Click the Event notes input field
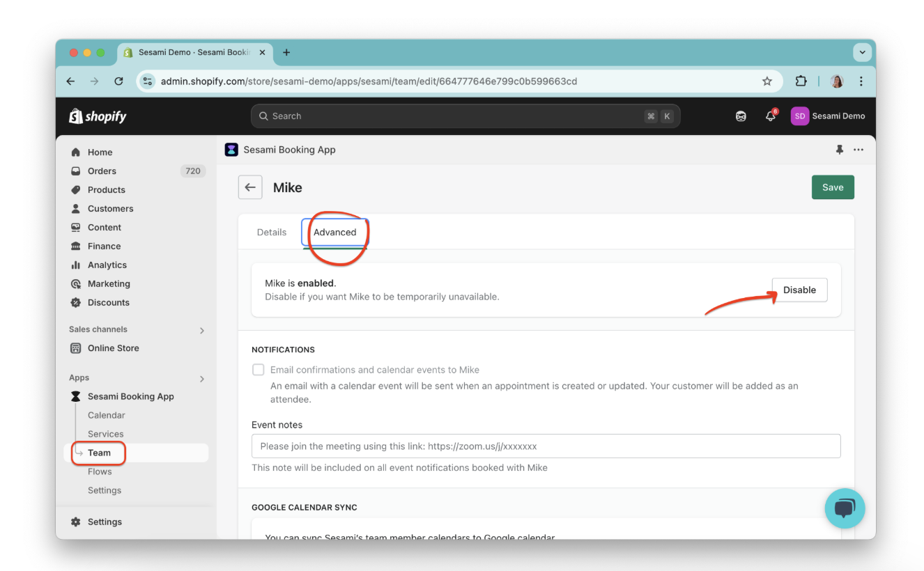The width and height of the screenshot is (924, 571). click(x=546, y=446)
